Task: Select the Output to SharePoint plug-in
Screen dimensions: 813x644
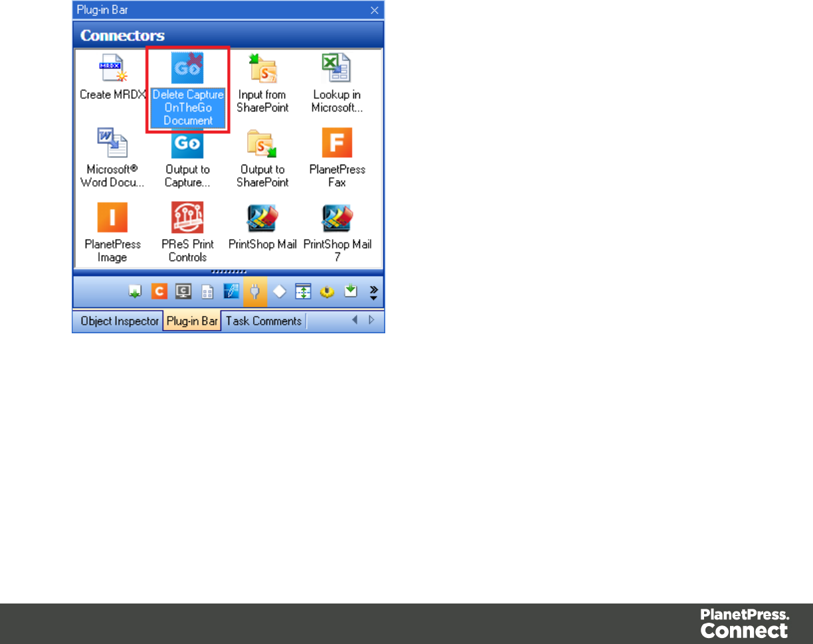Action: point(262,158)
